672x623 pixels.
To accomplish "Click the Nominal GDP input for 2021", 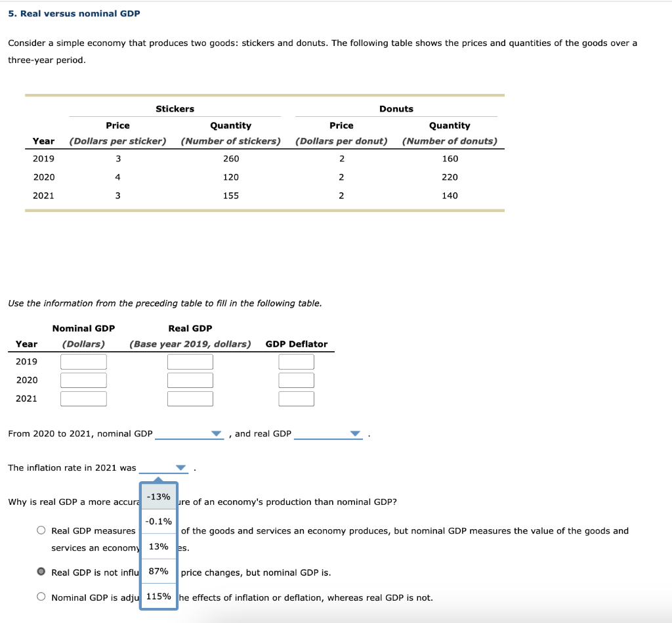I will pos(83,398).
